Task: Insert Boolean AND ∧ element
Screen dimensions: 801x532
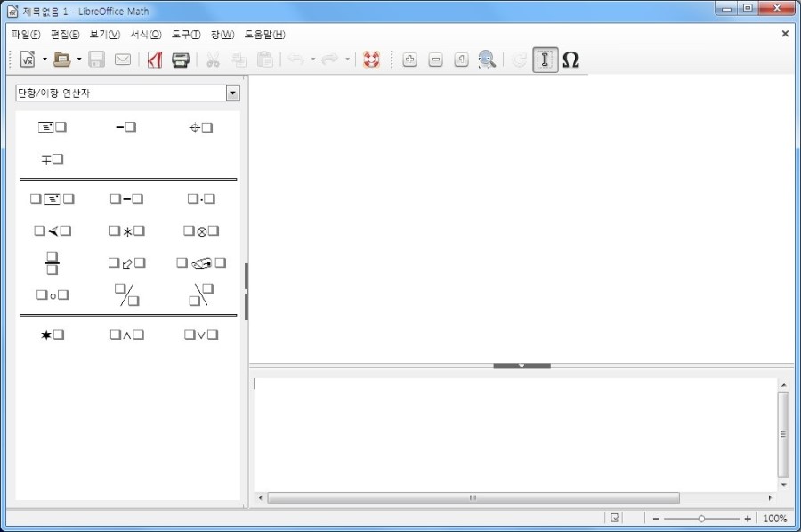Action: coord(126,335)
